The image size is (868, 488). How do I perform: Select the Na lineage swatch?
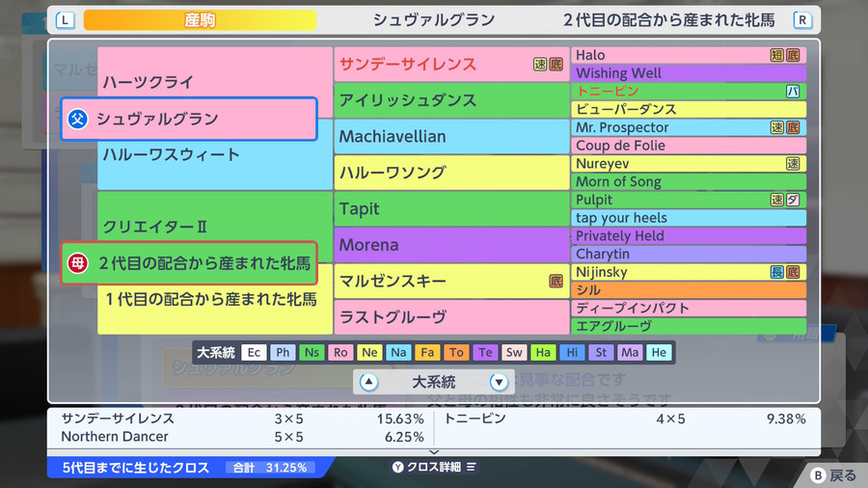coord(398,352)
